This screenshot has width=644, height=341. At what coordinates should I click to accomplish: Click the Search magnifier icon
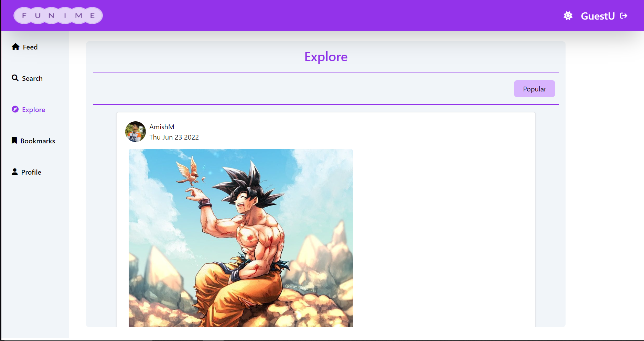coord(15,78)
